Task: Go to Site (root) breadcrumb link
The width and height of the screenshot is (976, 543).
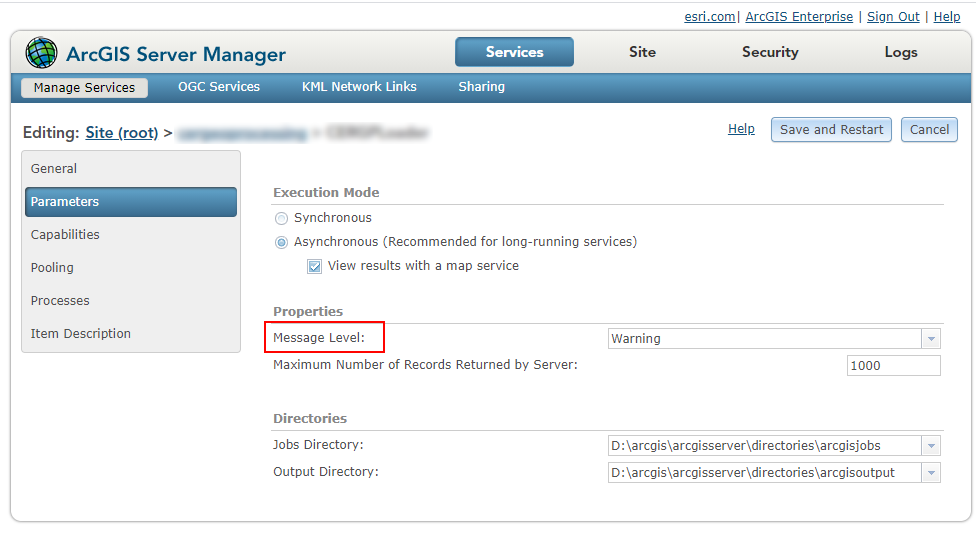Action: coord(121,133)
